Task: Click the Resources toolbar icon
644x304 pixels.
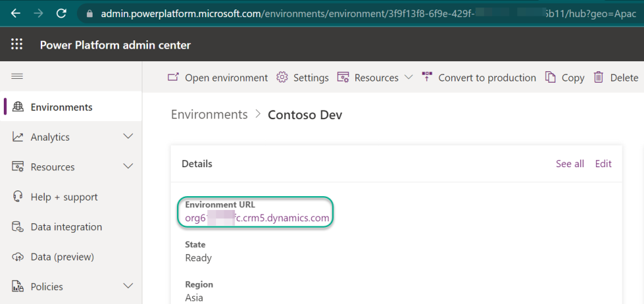Action: [343, 77]
